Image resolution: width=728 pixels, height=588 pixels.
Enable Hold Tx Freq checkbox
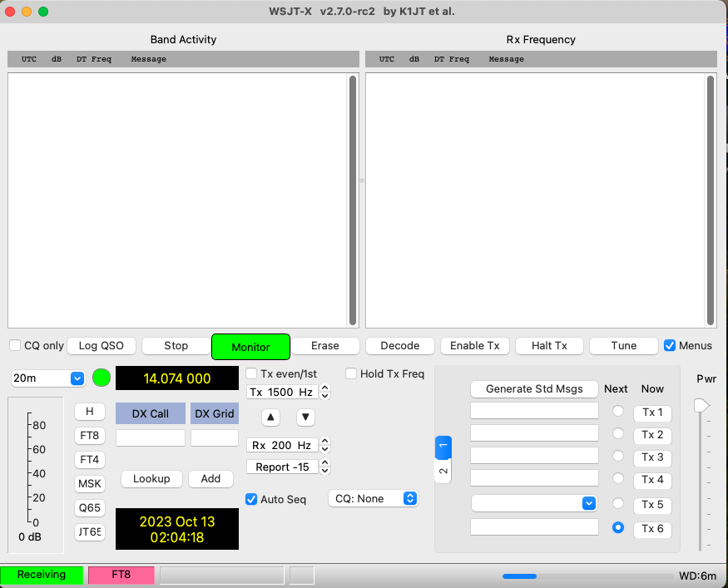click(351, 373)
